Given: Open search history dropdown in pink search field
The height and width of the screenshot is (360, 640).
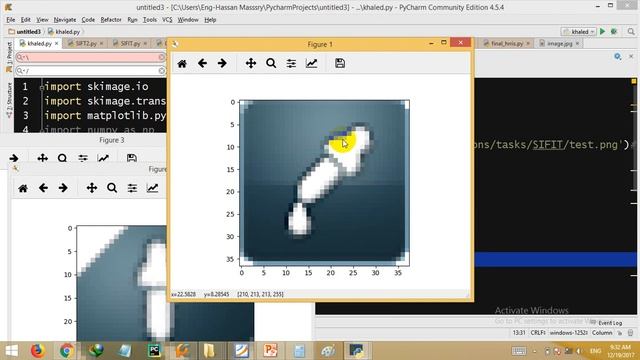Looking at the screenshot, I should pyautogui.click(x=20, y=57).
